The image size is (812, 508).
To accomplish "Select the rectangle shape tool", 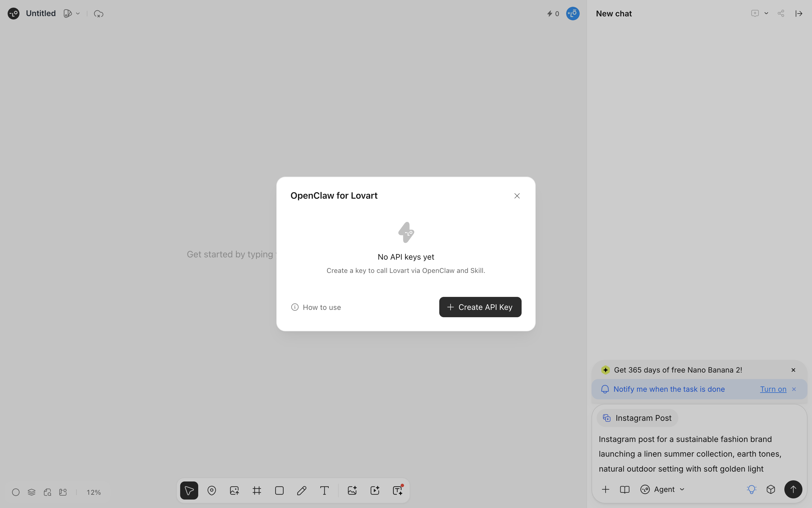I will coord(279,491).
